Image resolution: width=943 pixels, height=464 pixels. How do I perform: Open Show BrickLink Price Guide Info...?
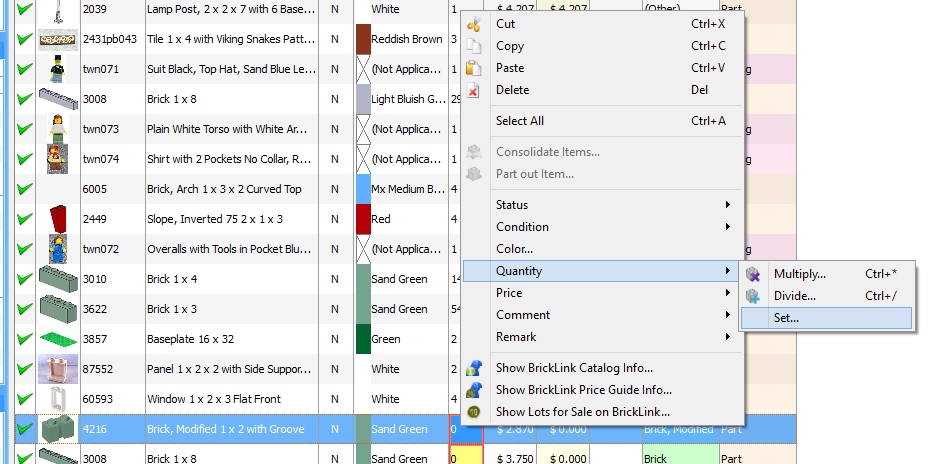[x=603, y=390]
